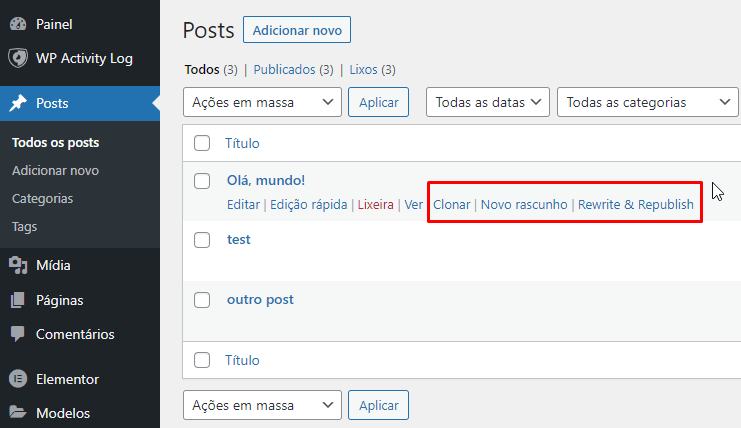Image resolution: width=741 pixels, height=428 pixels.
Task: Click the Modelos folder icon
Action: (18, 413)
